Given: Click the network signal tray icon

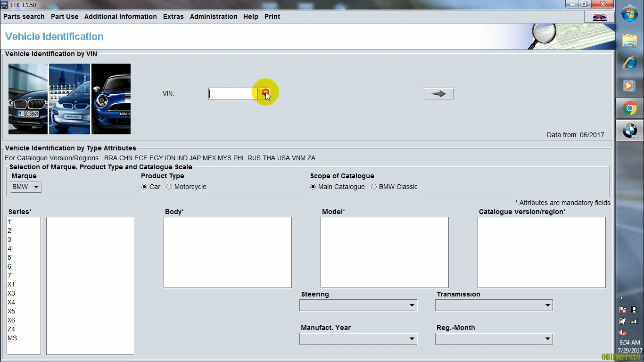Looking at the screenshot, I should 634,321.
